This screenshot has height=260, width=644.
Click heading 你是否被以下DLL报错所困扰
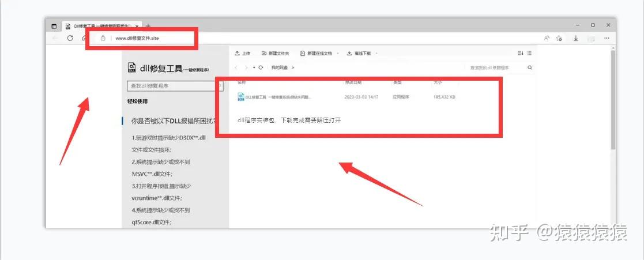[174, 120]
